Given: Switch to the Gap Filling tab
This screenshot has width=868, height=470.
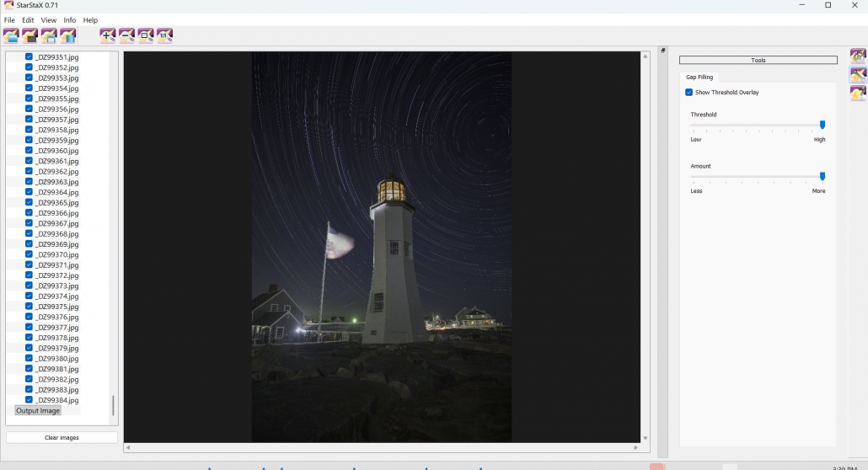Looking at the screenshot, I should click(699, 77).
